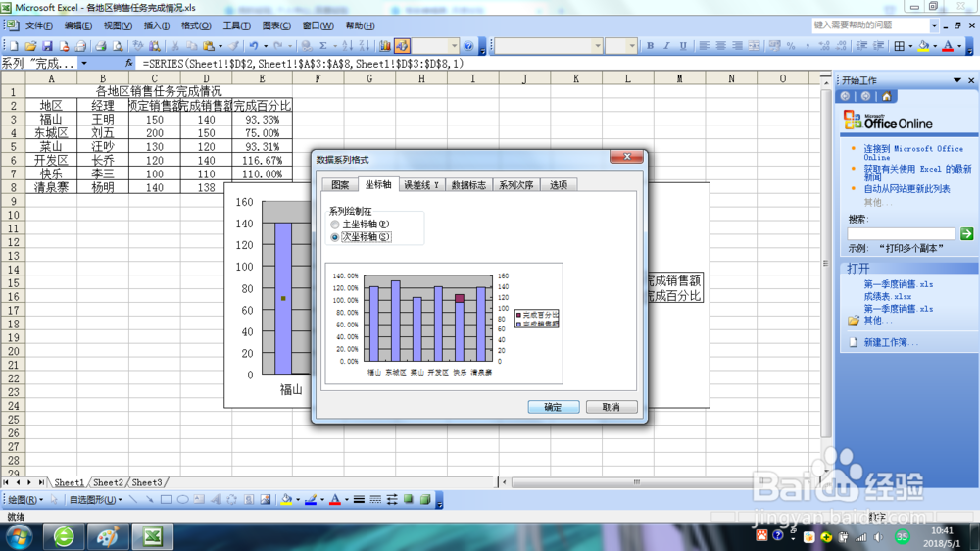Viewport: 980px width, 551px height.
Task: Select the Rectangle drawing tool
Action: (x=167, y=500)
